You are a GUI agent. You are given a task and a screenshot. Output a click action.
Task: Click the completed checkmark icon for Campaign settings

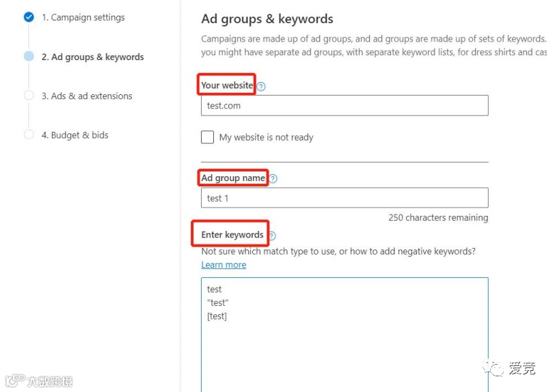29,17
